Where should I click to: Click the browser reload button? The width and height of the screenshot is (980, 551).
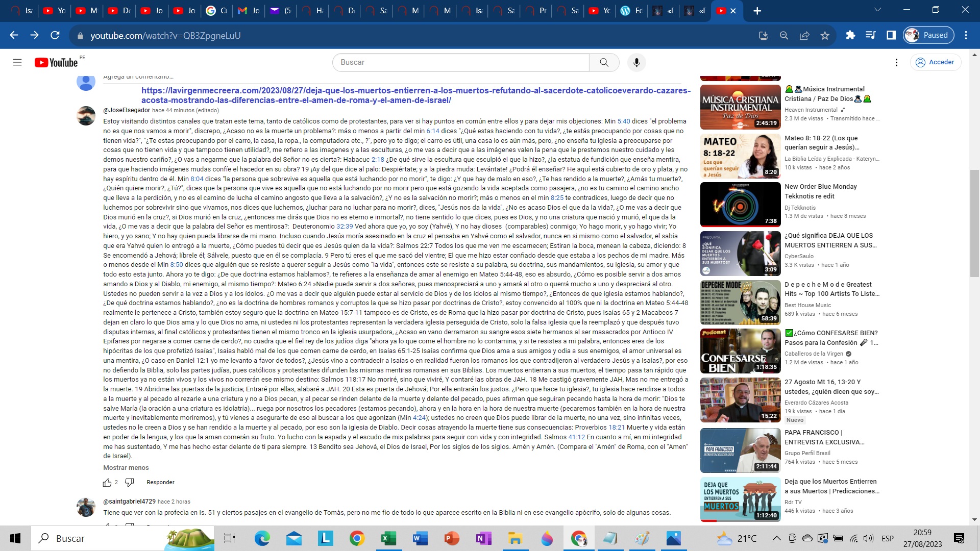click(x=55, y=35)
